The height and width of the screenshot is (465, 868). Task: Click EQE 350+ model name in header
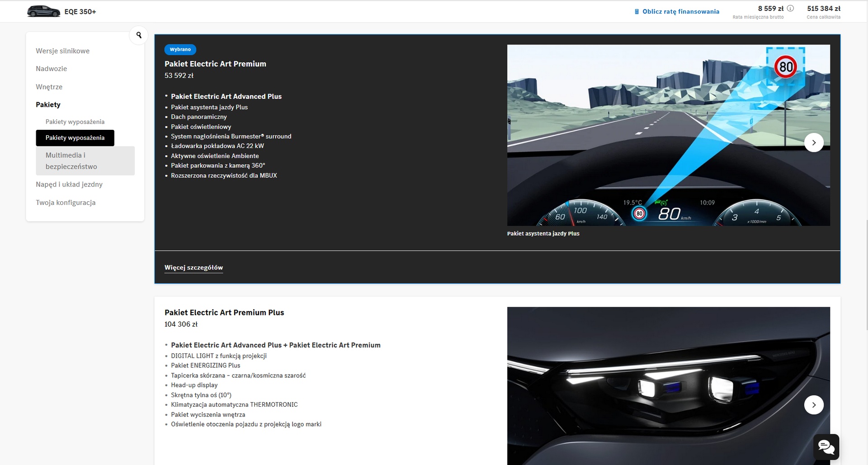(80, 12)
